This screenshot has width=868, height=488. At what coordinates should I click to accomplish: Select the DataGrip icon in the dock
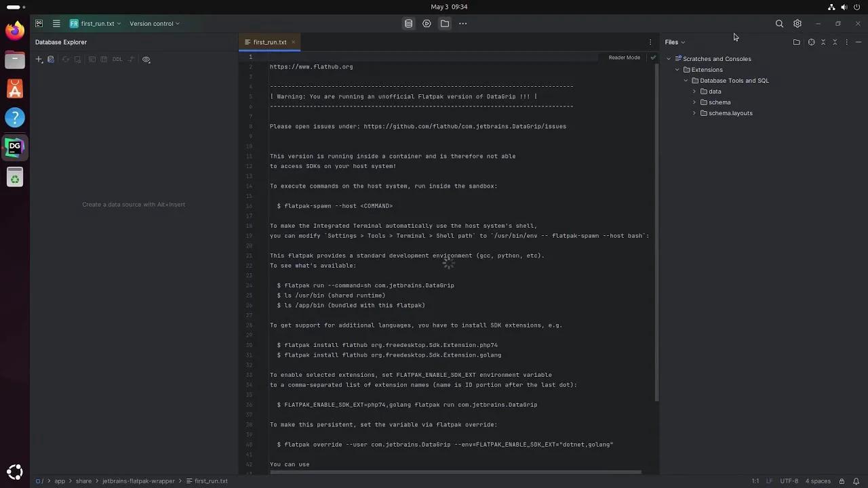tap(14, 146)
